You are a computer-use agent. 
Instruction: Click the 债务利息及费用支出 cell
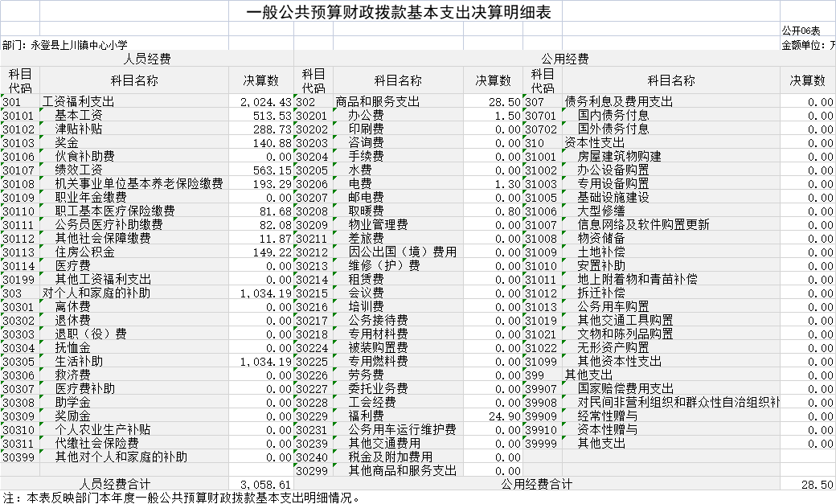pos(619,102)
